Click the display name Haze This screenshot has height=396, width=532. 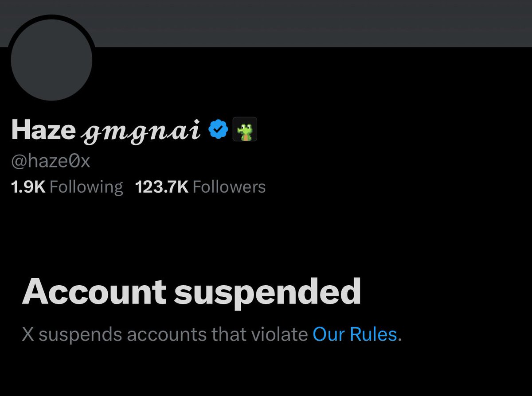click(43, 129)
